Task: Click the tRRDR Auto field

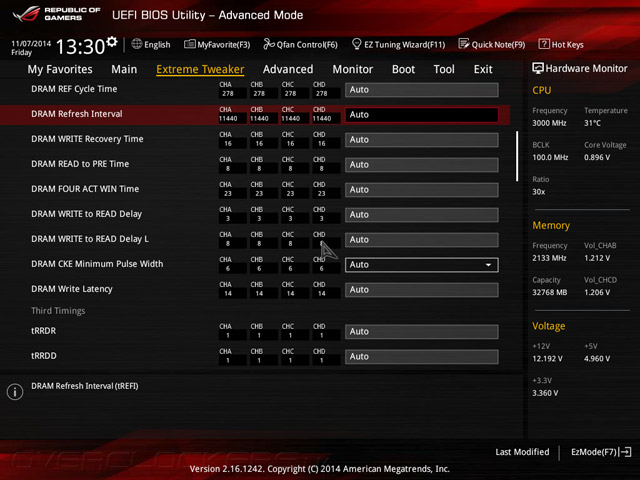Action: coord(422,332)
